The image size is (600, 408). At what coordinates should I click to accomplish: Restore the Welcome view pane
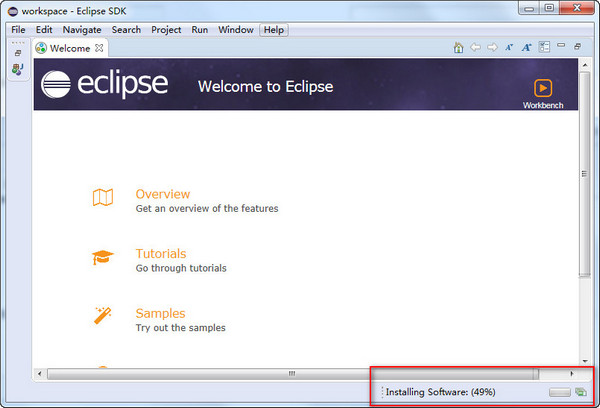click(x=577, y=46)
